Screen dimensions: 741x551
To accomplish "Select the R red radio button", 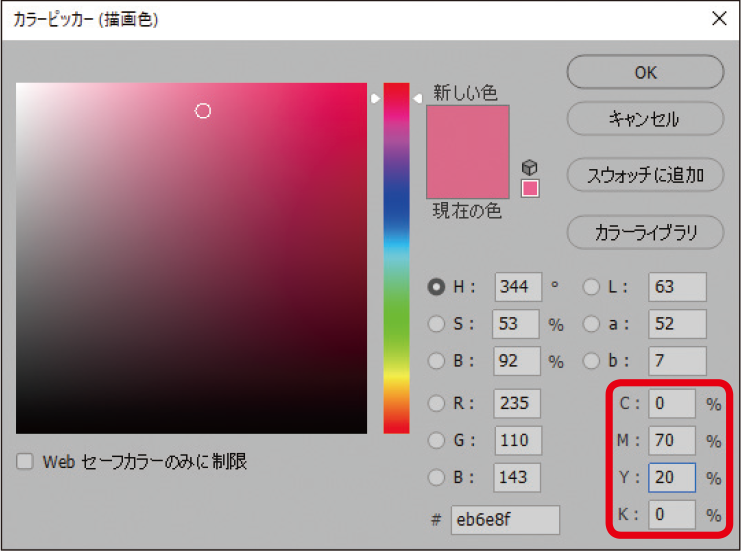I will click(436, 403).
